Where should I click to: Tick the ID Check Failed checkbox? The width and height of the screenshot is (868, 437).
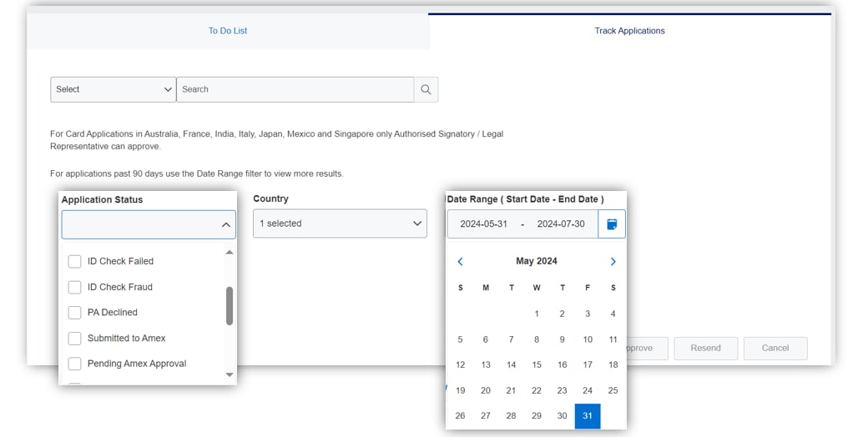(x=74, y=262)
